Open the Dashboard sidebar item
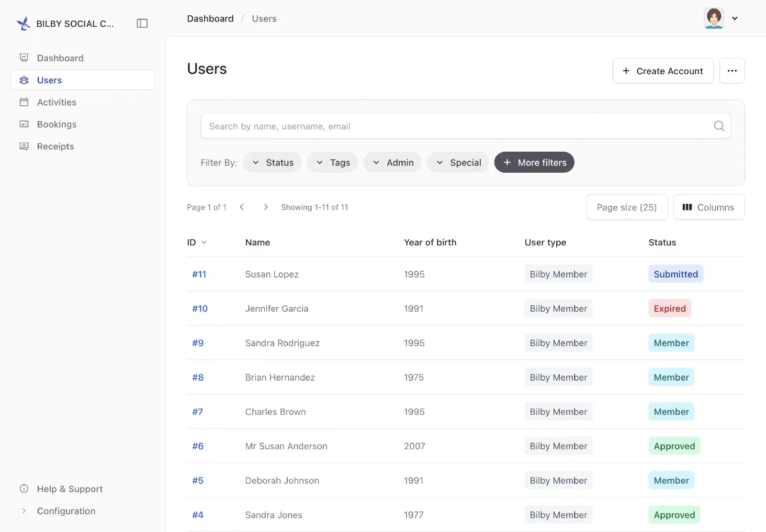The width and height of the screenshot is (766, 532). coord(83,58)
